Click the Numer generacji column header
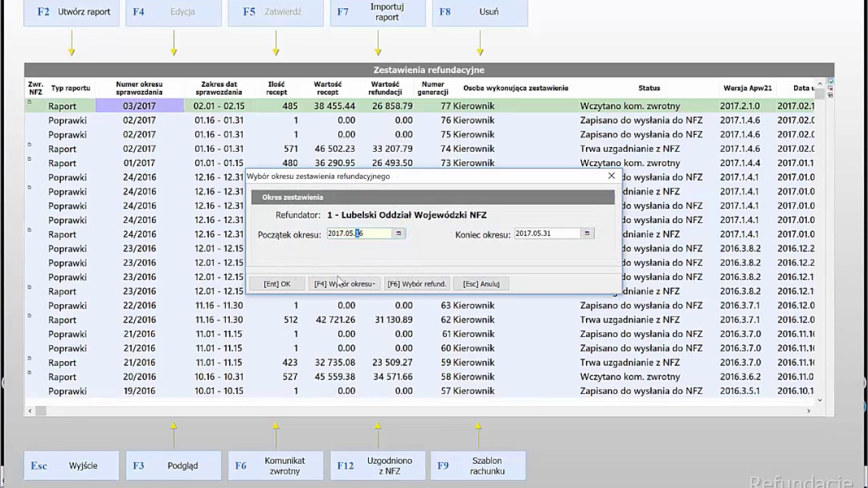 pyautogui.click(x=433, y=88)
